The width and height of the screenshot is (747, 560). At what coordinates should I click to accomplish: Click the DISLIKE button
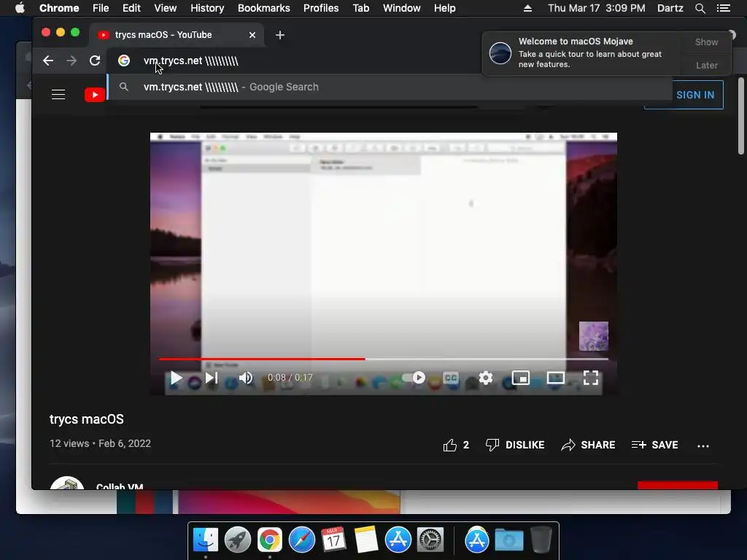pyautogui.click(x=515, y=446)
